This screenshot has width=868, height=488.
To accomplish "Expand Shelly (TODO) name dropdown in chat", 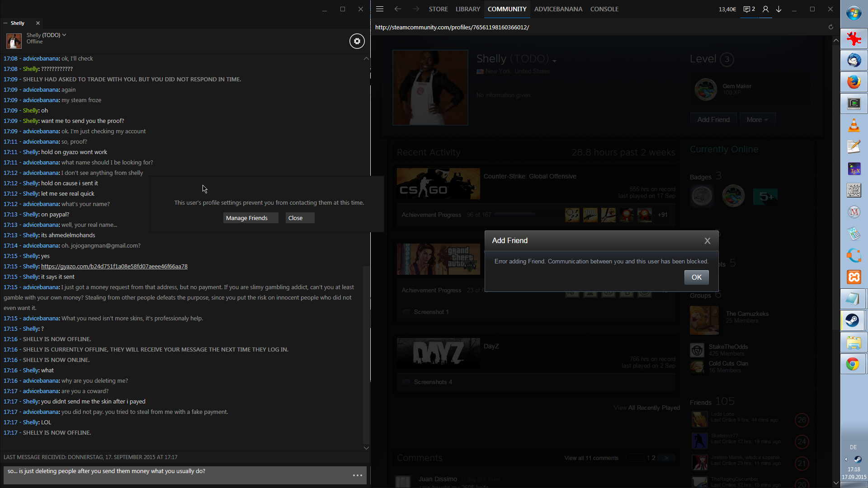I will (x=65, y=35).
